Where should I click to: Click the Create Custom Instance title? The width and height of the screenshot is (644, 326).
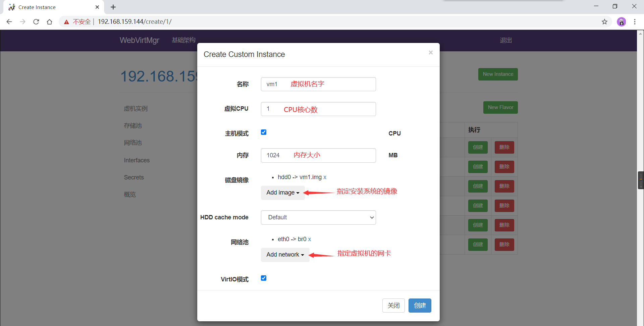coord(244,54)
